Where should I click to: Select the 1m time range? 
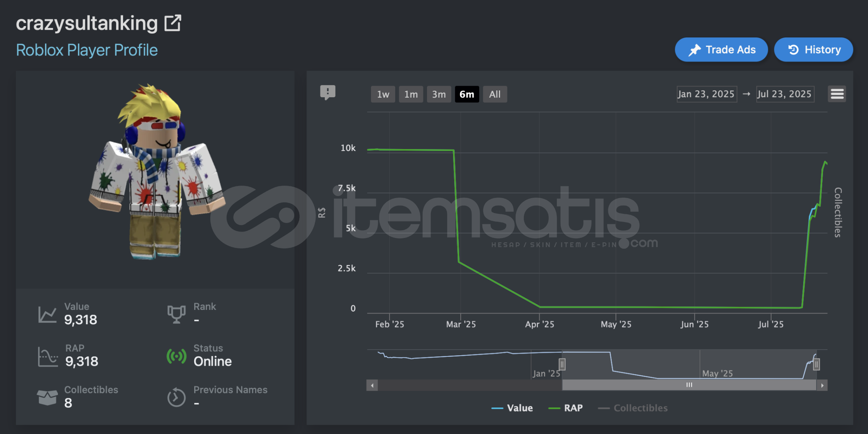[x=411, y=94]
